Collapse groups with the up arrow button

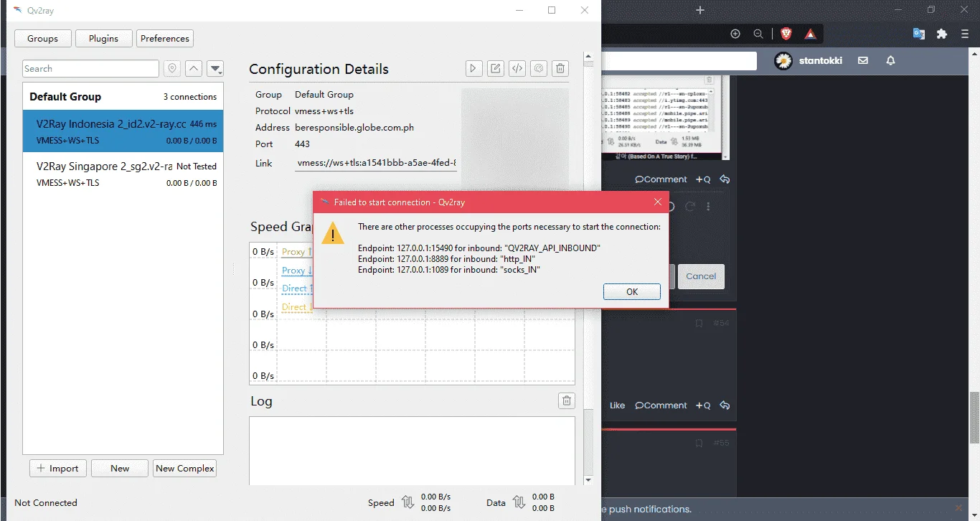point(194,68)
